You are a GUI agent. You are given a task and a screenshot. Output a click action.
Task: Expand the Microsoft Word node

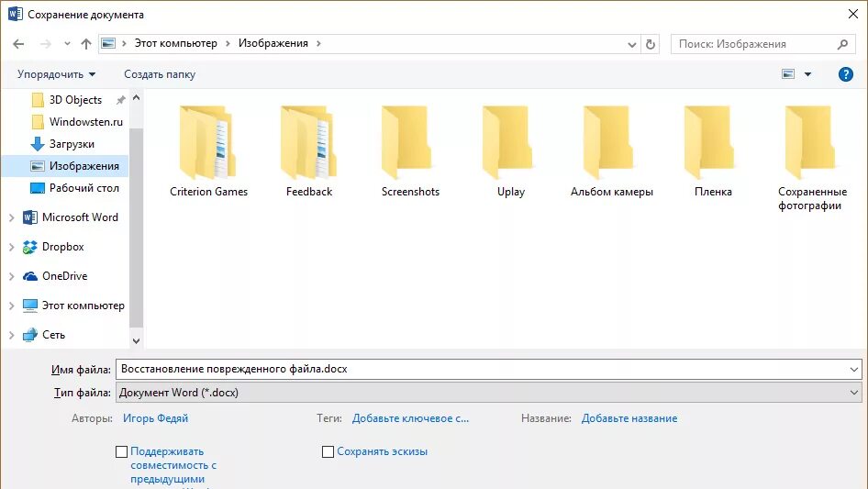point(12,217)
